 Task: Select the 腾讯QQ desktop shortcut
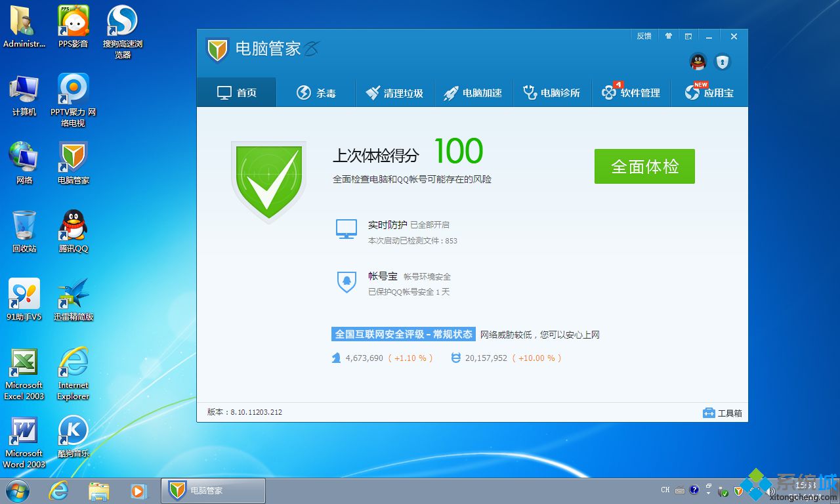pyautogui.click(x=73, y=231)
